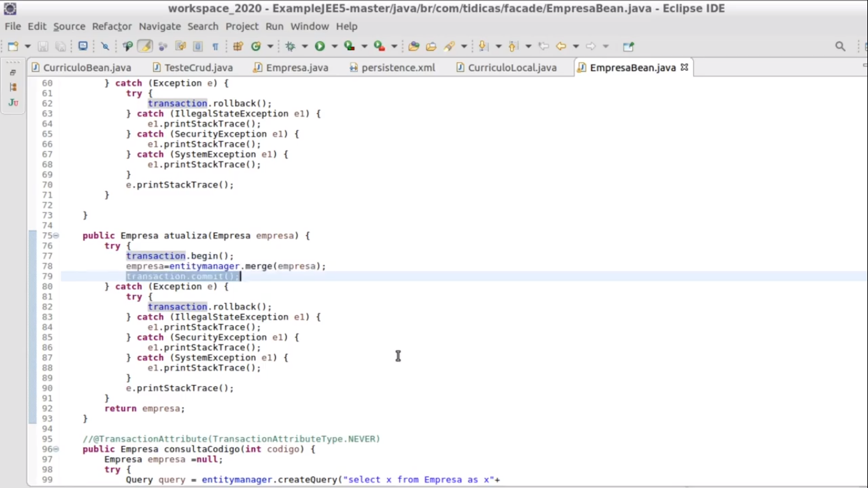Open the Back history dropdown arrow
The image size is (868, 488).
coord(576,46)
